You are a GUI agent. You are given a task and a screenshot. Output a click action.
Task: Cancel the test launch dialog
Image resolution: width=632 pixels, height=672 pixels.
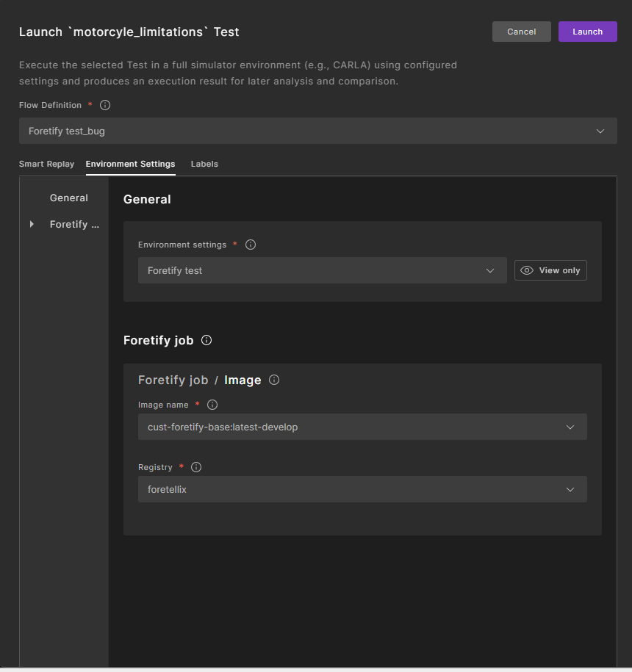click(x=521, y=32)
